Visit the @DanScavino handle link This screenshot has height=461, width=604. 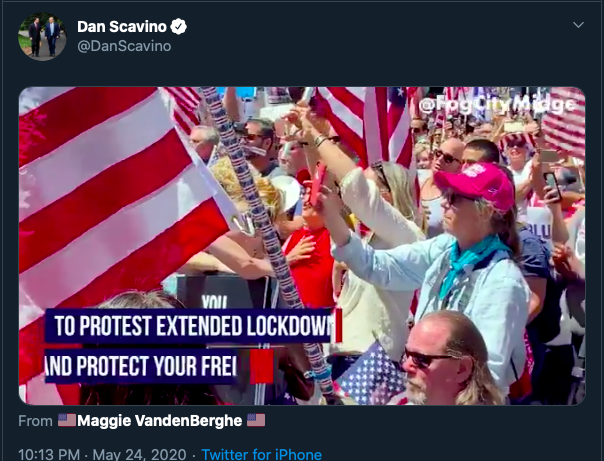coord(124,46)
